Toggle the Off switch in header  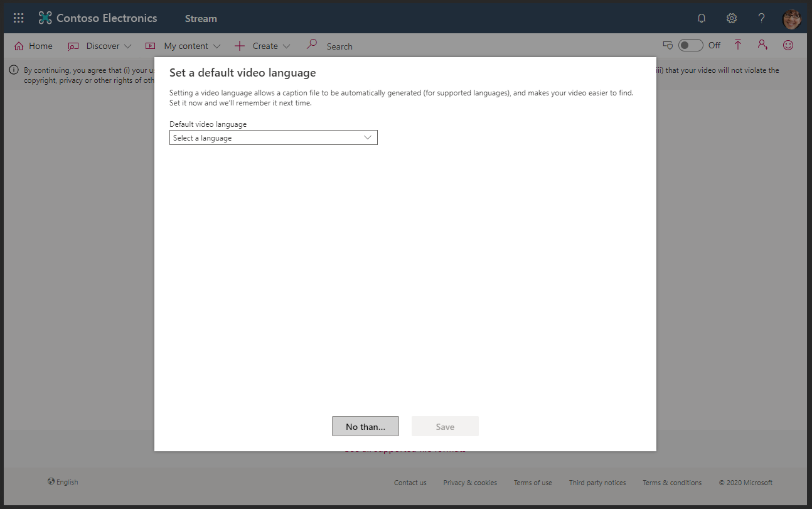click(x=690, y=45)
